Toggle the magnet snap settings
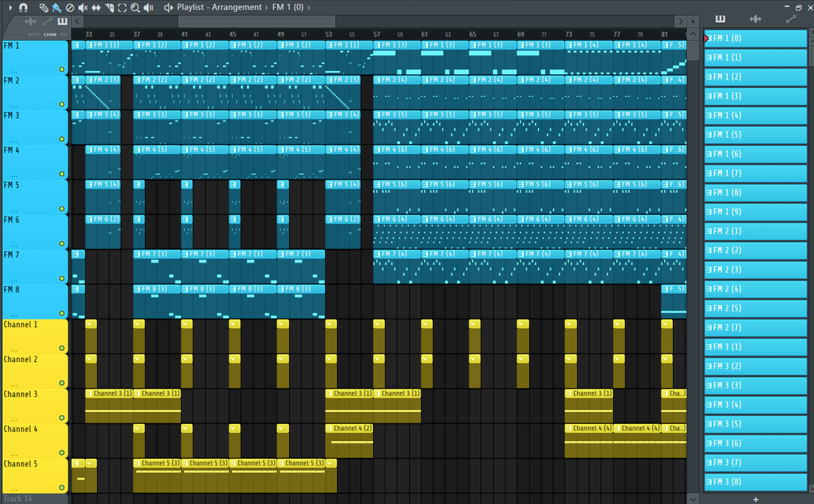814x504 pixels. coord(23,7)
